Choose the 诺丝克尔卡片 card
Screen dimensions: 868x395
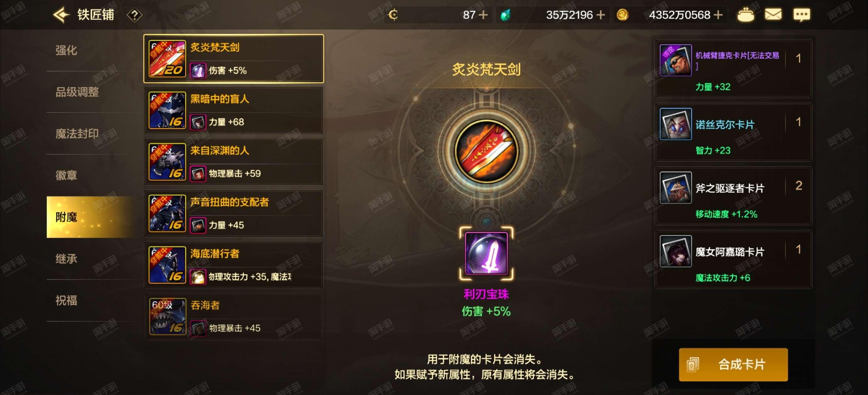[733, 132]
